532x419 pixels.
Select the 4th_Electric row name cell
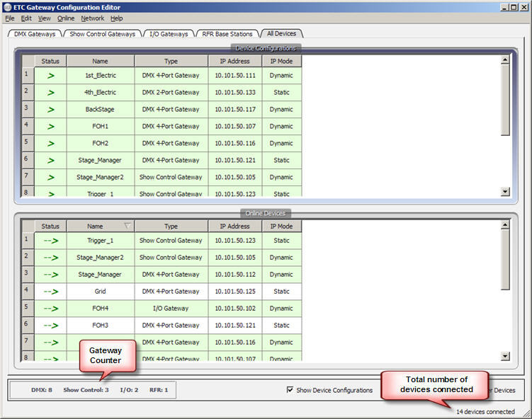(101, 93)
